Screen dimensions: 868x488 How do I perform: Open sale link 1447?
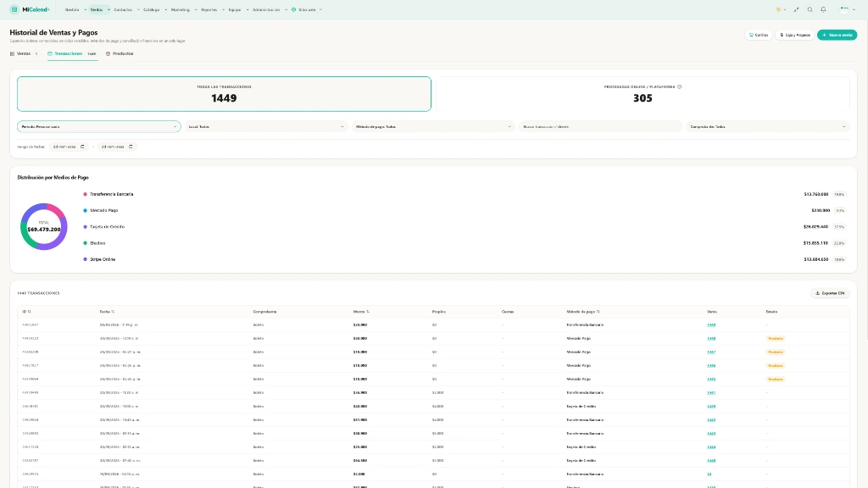711,352
